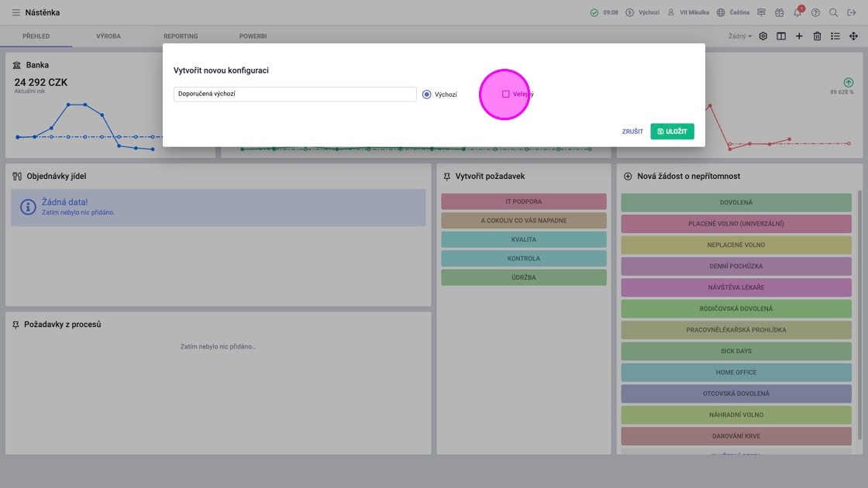Select the Výchozí radio button
This screenshot has height=488, width=868.
427,95
